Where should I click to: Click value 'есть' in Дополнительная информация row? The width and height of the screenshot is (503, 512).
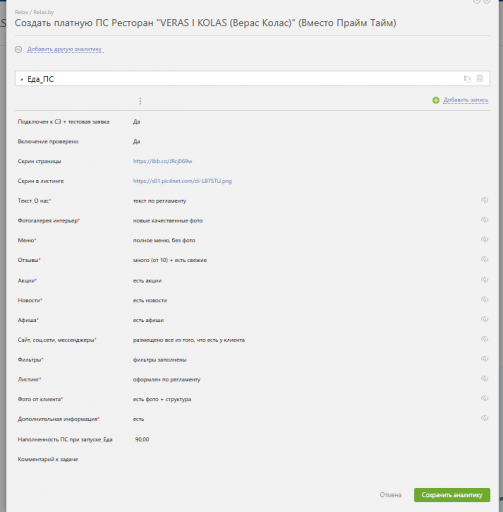(x=138, y=419)
